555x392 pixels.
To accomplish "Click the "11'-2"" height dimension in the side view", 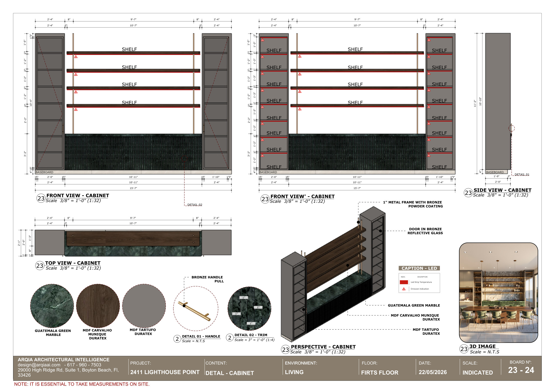I will (475, 103).
